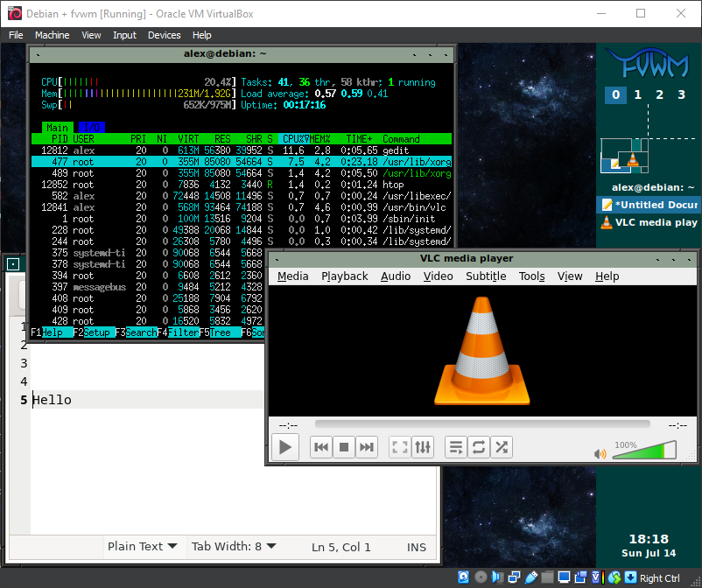Toggle loop mode in VLC
Viewport: 702px width, 588px height.
[x=479, y=448]
